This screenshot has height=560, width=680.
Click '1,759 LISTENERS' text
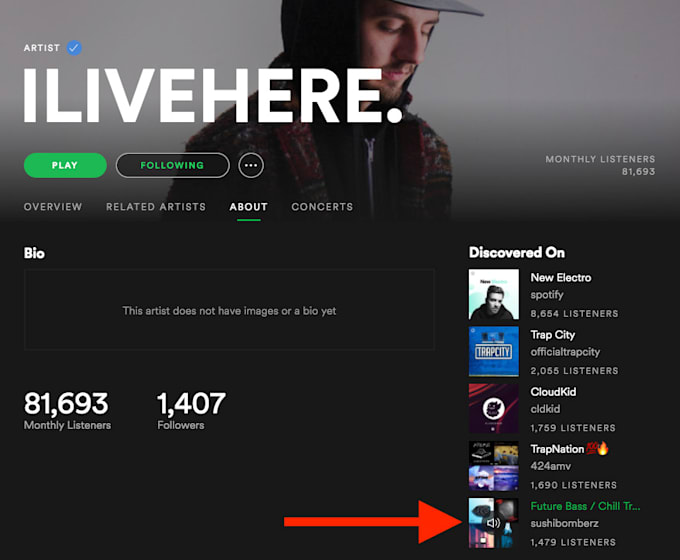(573, 428)
